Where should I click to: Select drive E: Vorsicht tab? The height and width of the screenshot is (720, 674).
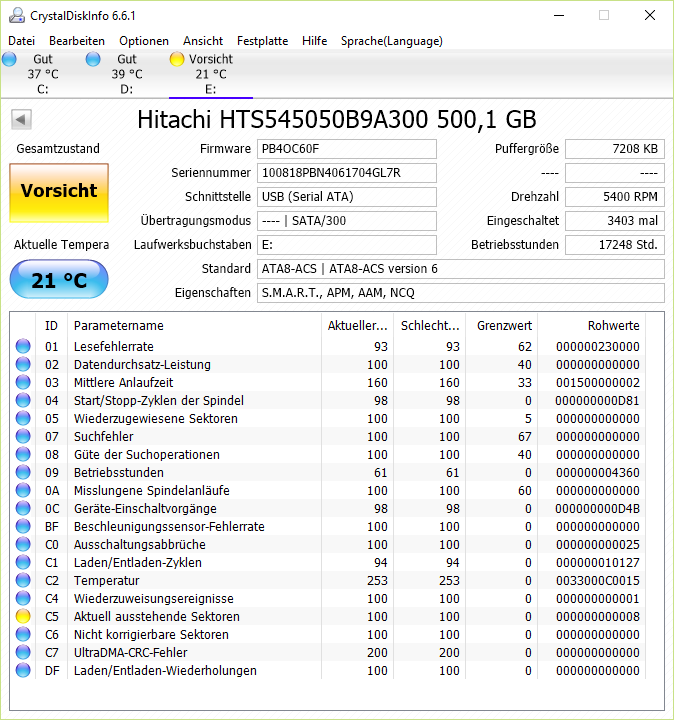(211, 74)
